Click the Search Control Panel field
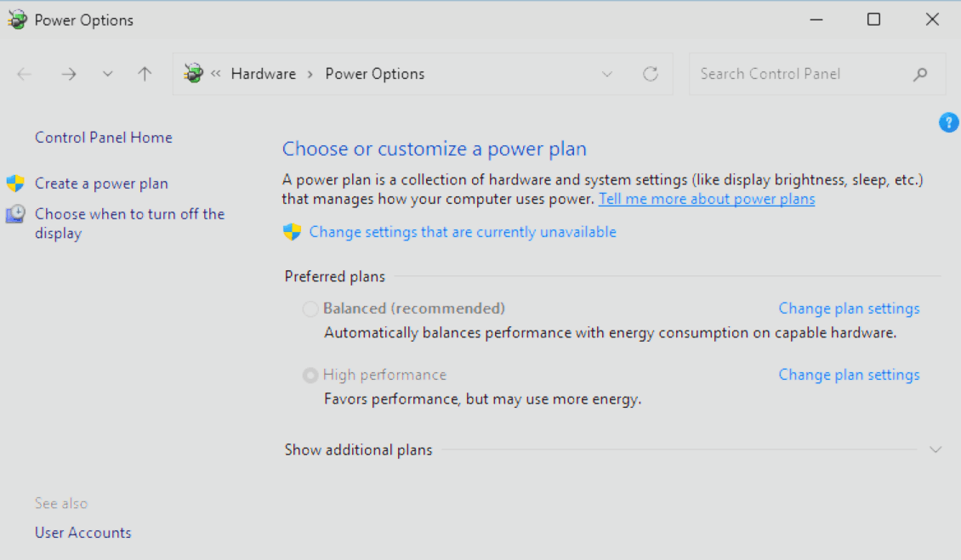The height and width of the screenshot is (560, 961). pyautogui.click(x=799, y=74)
